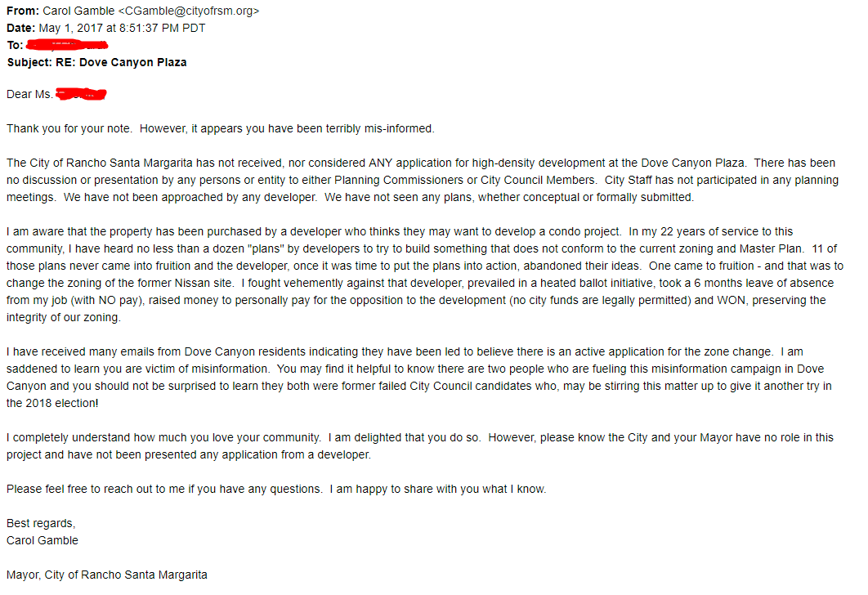Click the closing "Best regards,"
Screen dimensions: 868x595
coord(41,523)
